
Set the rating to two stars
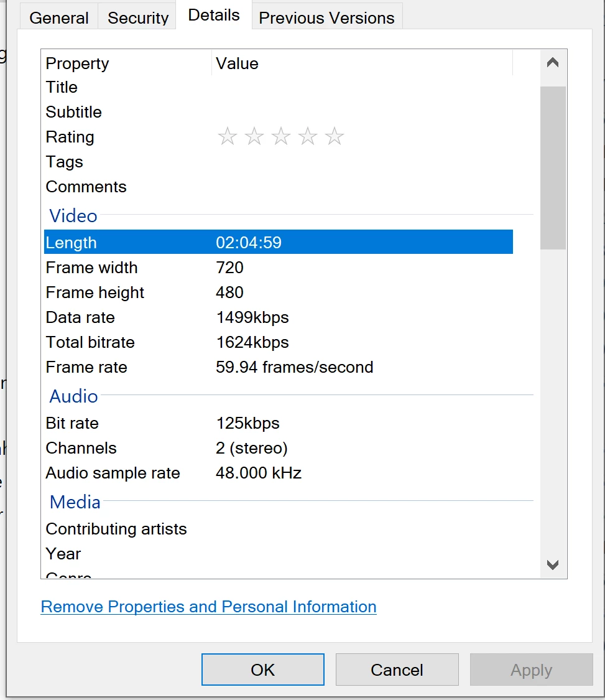pyautogui.click(x=254, y=136)
